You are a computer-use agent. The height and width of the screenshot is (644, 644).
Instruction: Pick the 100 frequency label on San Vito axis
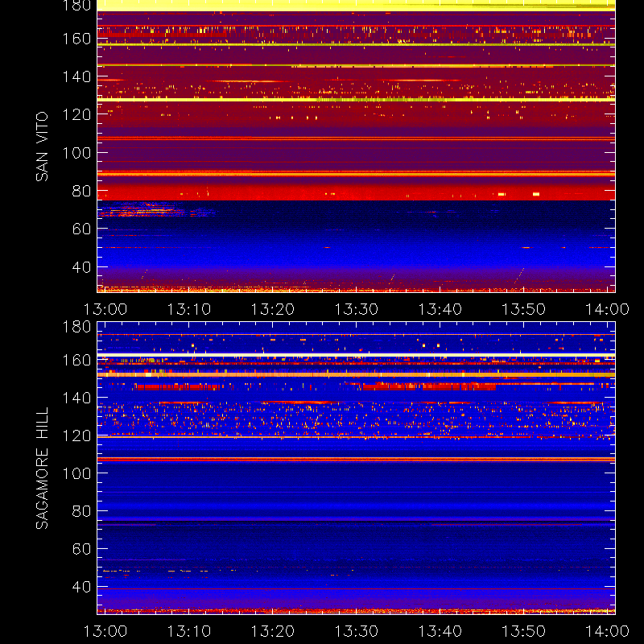click(x=76, y=153)
